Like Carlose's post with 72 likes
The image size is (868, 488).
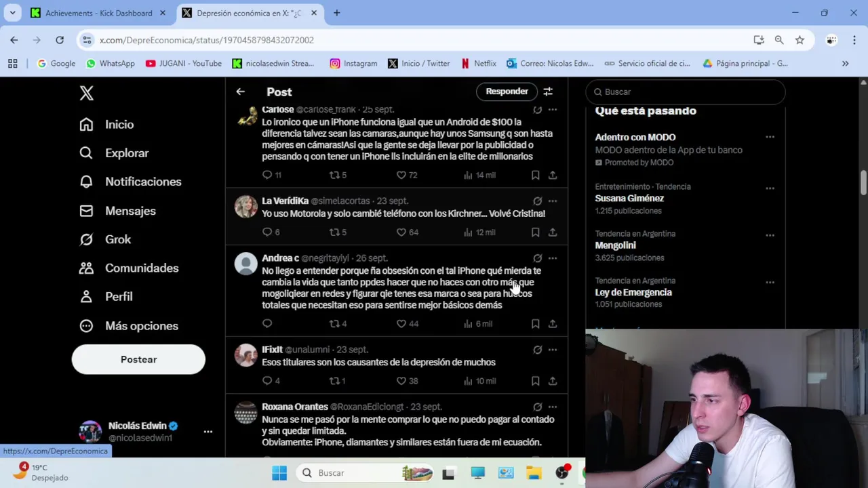coord(407,175)
